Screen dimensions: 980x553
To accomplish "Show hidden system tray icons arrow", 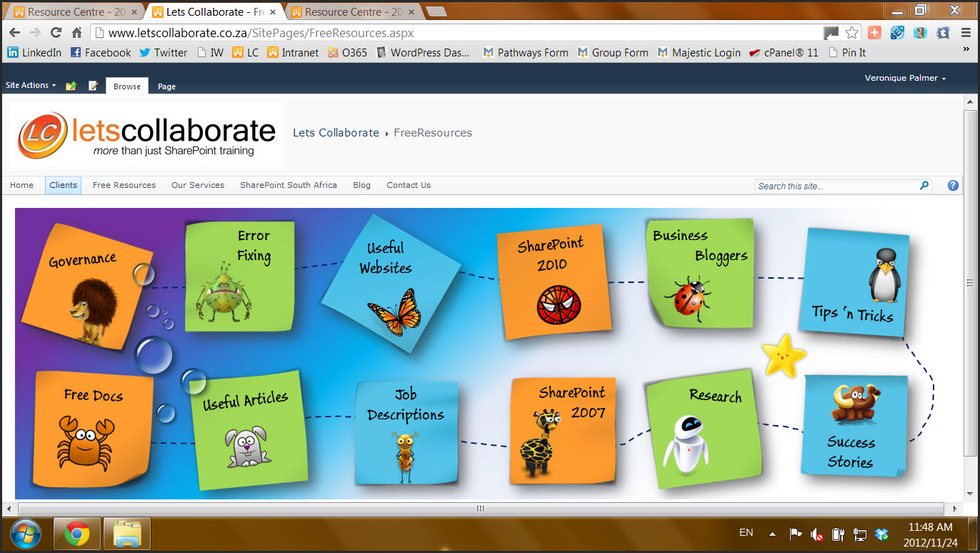I will point(772,534).
